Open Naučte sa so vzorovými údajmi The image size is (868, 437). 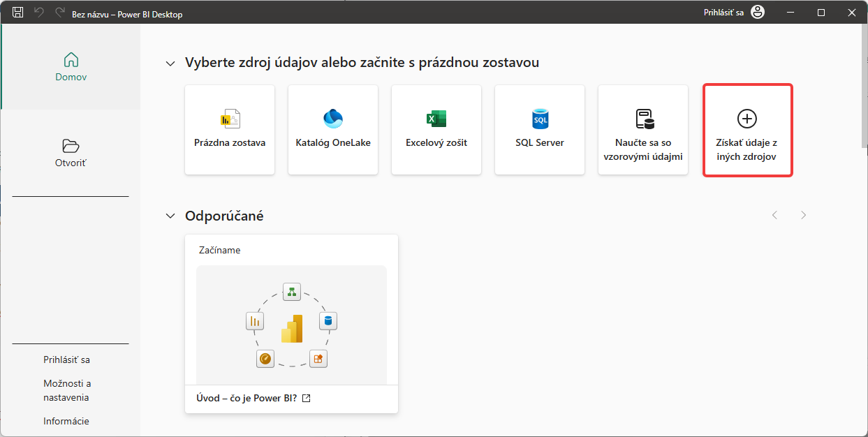point(643,130)
